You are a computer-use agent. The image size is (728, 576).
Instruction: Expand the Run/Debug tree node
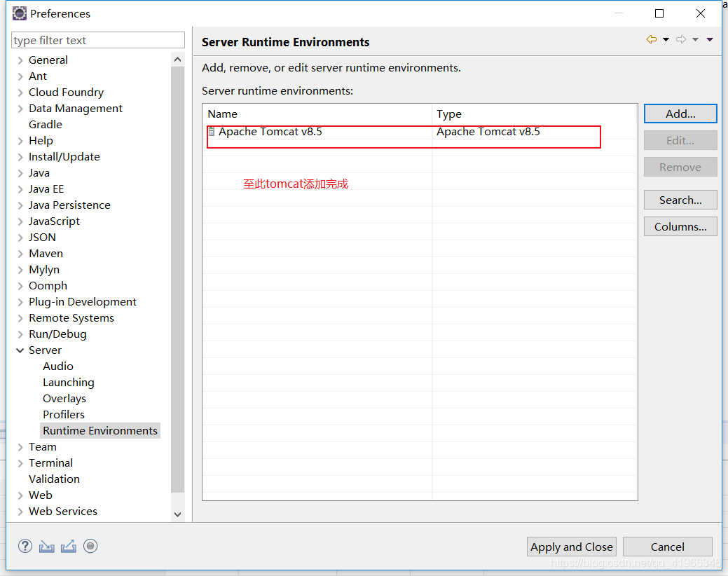pyautogui.click(x=20, y=334)
